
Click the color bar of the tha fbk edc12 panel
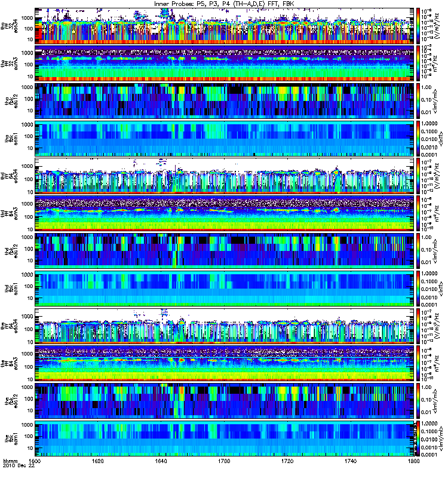tap(418, 101)
